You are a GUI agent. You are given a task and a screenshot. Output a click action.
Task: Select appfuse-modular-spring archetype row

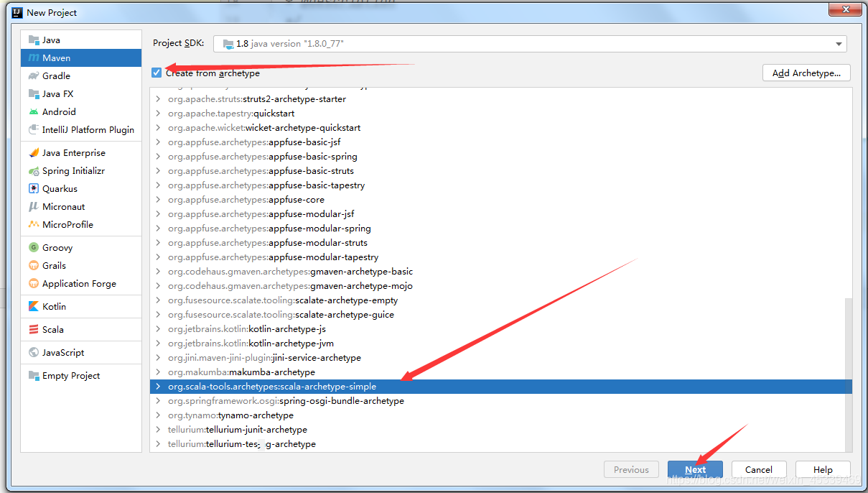coord(501,229)
